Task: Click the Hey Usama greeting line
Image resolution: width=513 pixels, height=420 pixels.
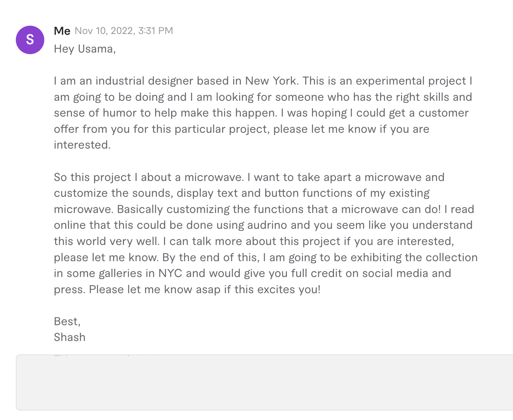Action: pyautogui.click(x=85, y=49)
